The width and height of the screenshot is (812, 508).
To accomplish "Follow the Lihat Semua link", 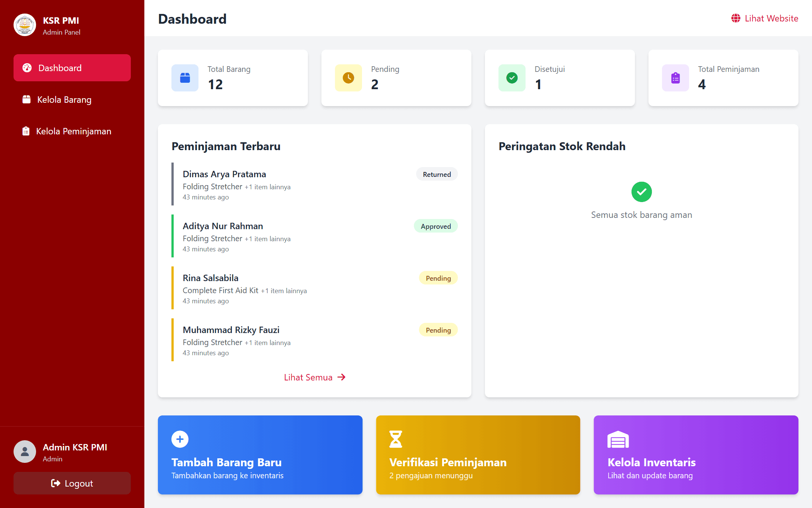I will 315,377.
